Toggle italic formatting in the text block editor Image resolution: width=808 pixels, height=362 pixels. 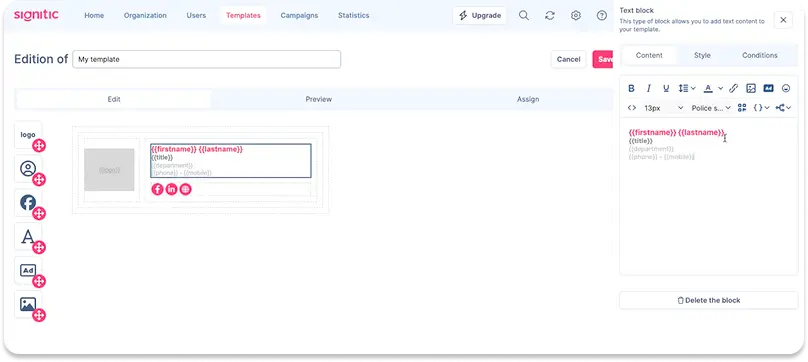coord(649,88)
